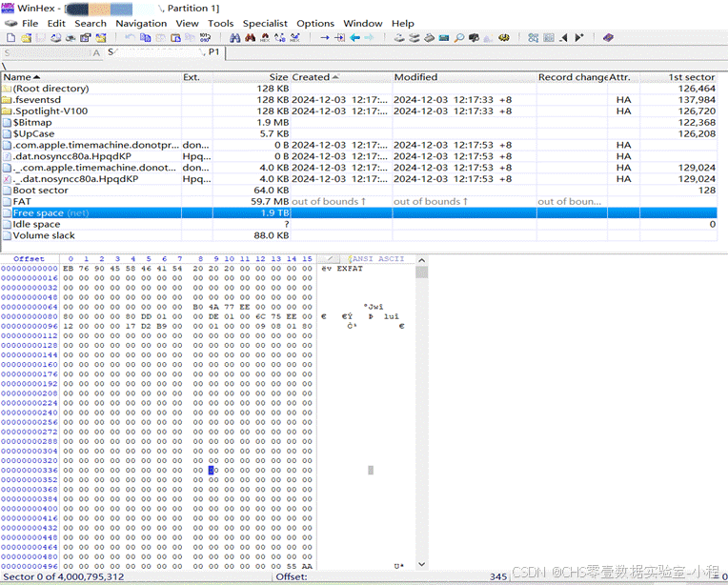Image resolution: width=728 pixels, height=585 pixels.
Task: Click the Print toolbar icon
Action: pos(71,38)
